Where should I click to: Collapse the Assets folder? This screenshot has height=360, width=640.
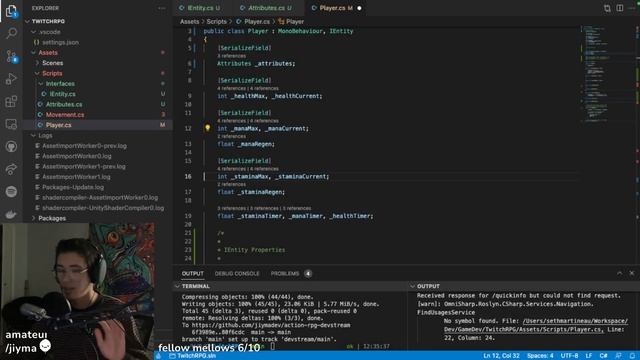coord(33,53)
